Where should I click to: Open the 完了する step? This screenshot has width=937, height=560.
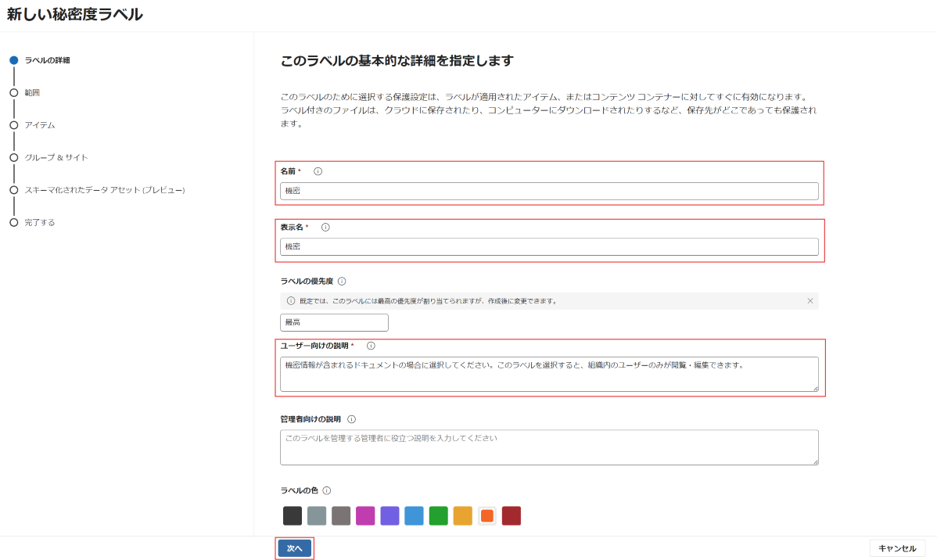click(x=39, y=223)
